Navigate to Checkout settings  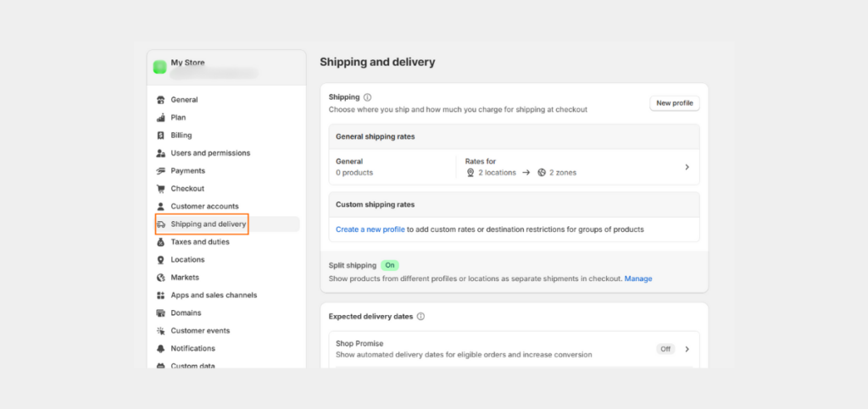coord(187,189)
